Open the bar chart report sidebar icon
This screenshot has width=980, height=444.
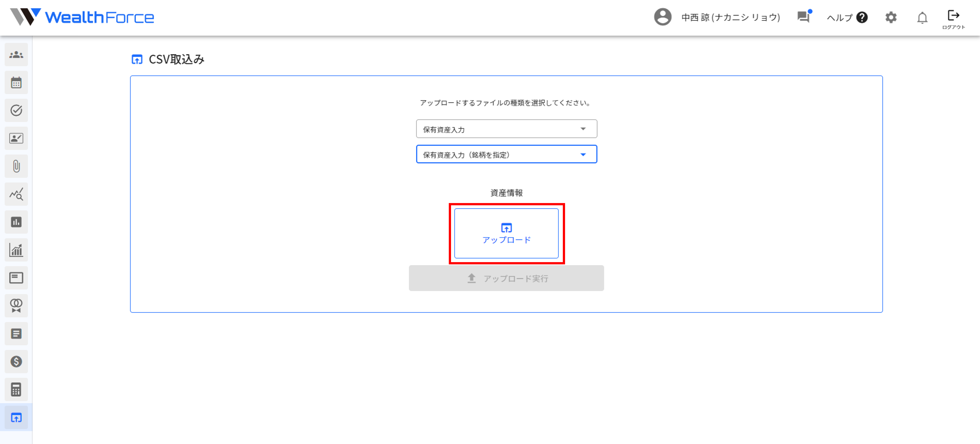(16, 222)
